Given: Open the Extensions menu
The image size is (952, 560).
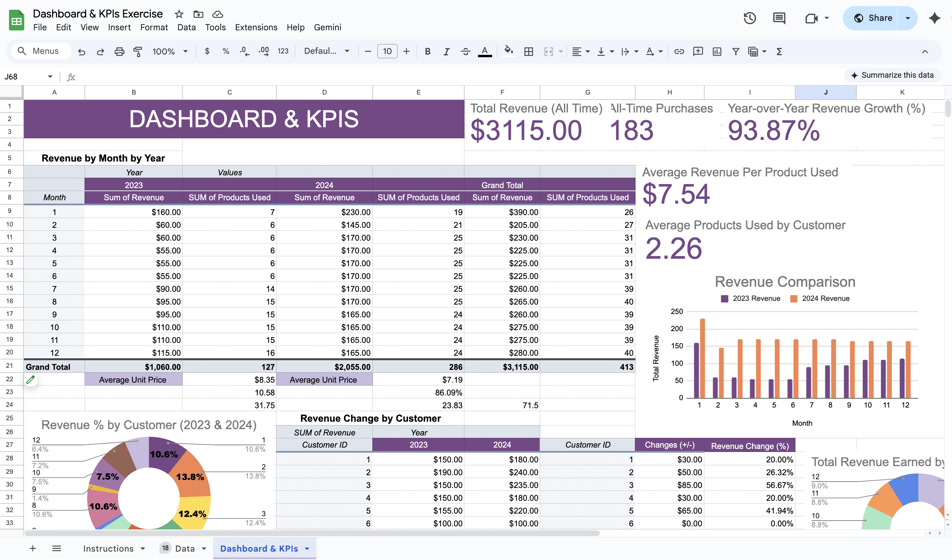Looking at the screenshot, I should pos(256,27).
